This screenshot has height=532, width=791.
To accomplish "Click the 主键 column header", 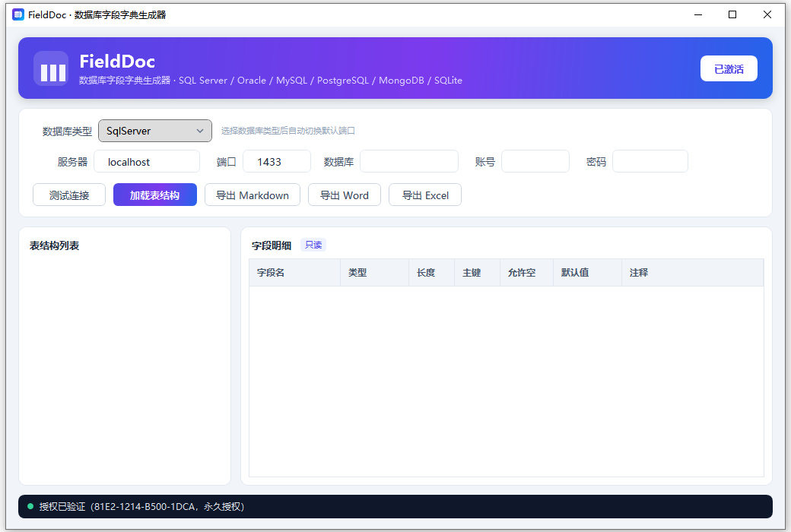I will point(477,272).
